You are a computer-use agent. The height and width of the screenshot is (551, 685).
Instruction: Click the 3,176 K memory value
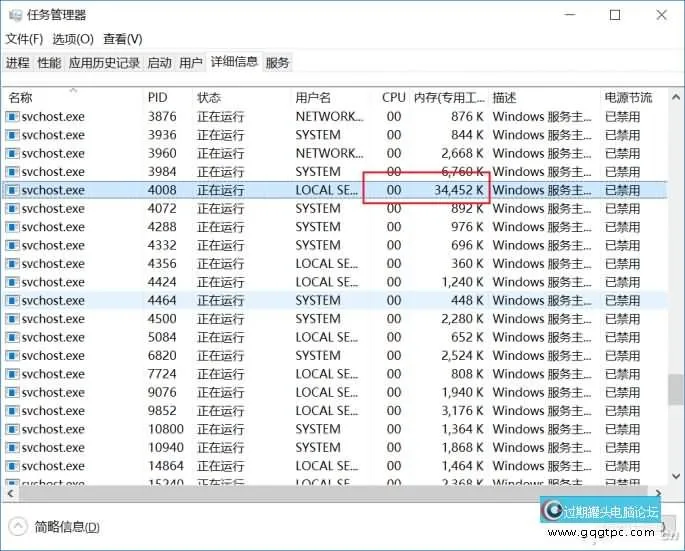pos(462,411)
